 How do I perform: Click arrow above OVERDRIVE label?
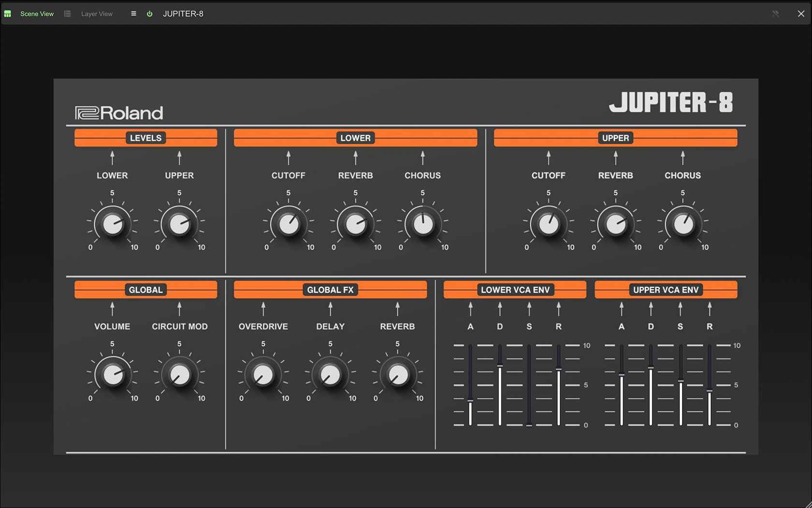pyautogui.click(x=263, y=309)
